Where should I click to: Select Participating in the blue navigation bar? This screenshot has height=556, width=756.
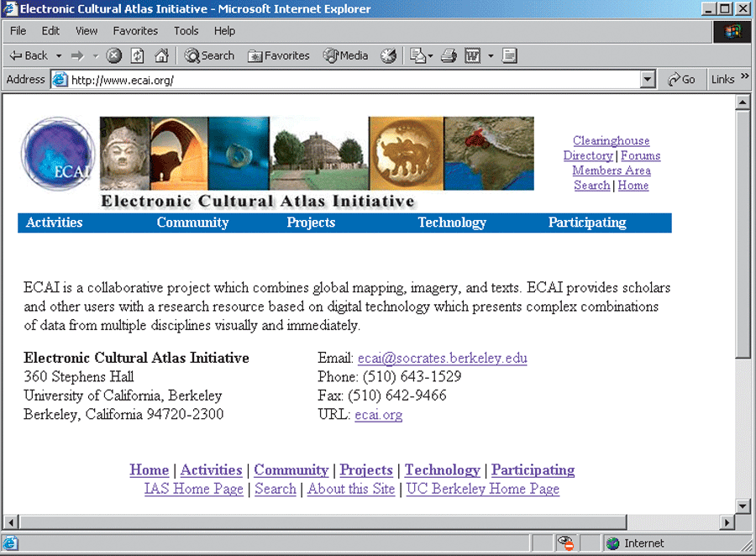click(x=587, y=223)
